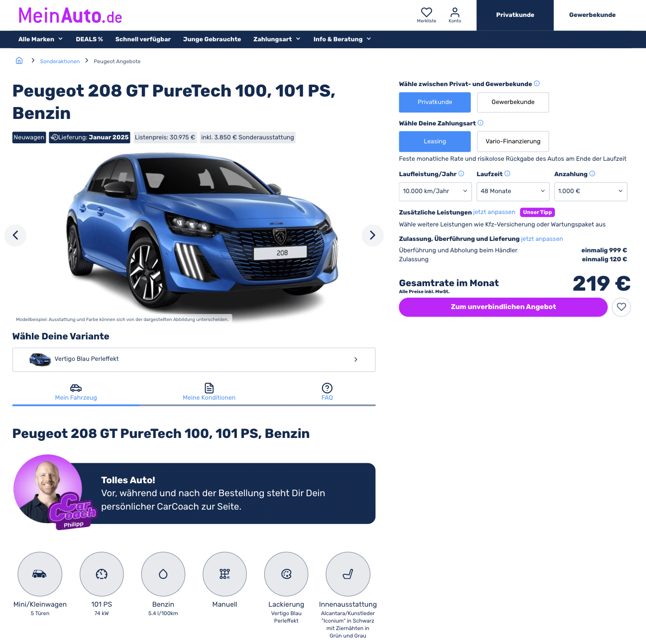Open the Alle Marken menu

pyautogui.click(x=41, y=39)
